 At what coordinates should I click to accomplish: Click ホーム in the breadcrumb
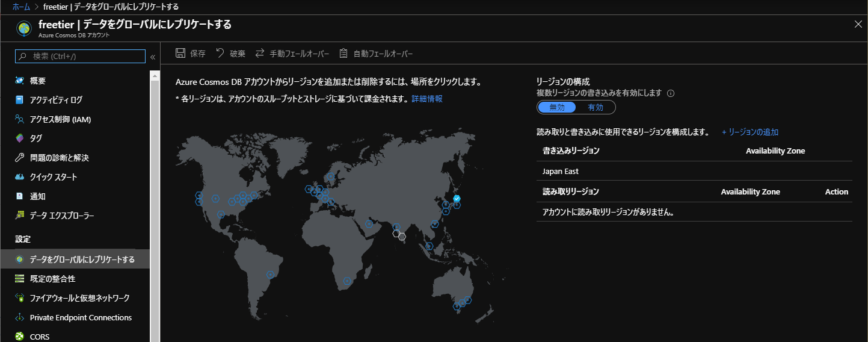click(21, 7)
